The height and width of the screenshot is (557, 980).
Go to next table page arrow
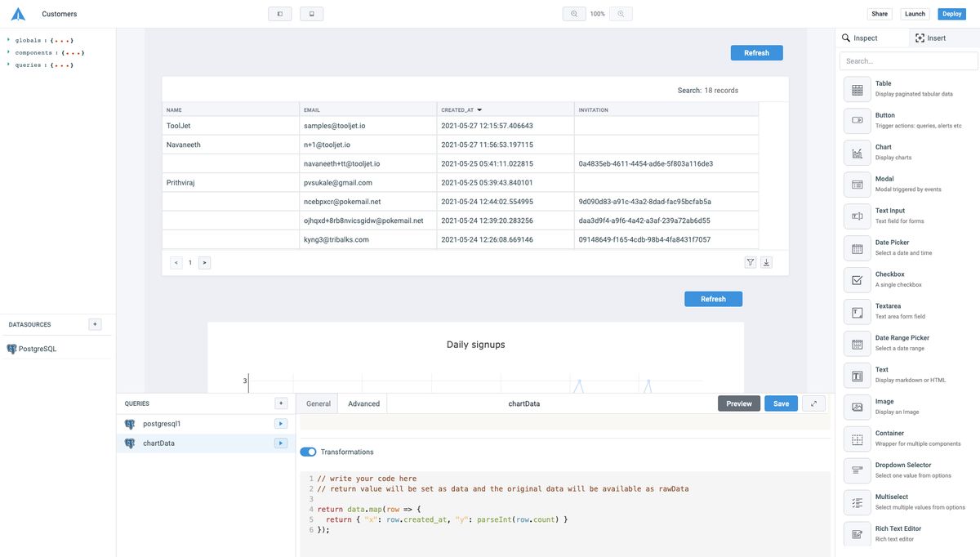click(x=204, y=262)
